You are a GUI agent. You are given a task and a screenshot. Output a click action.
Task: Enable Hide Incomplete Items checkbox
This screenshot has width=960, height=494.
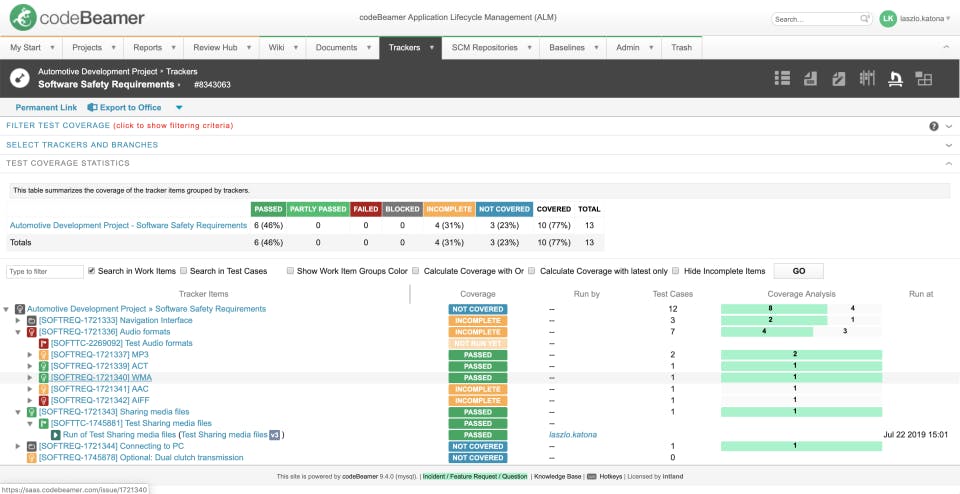click(675, 271)
